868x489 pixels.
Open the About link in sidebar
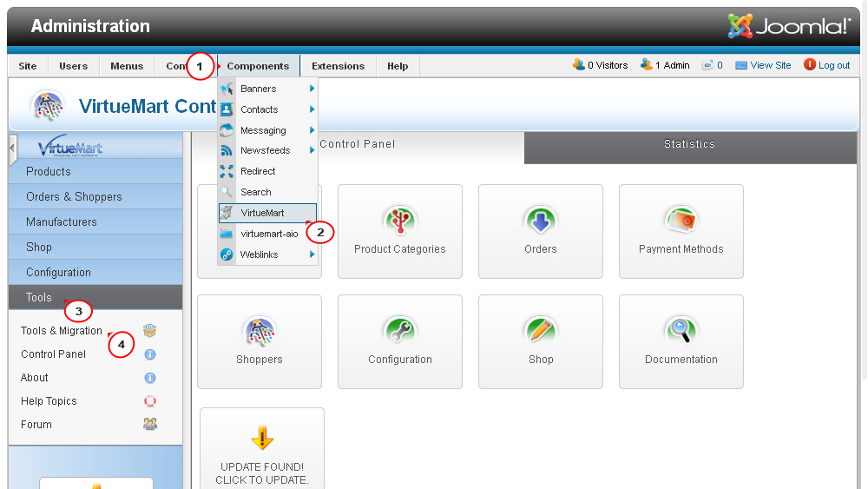[x=35, y=378]
